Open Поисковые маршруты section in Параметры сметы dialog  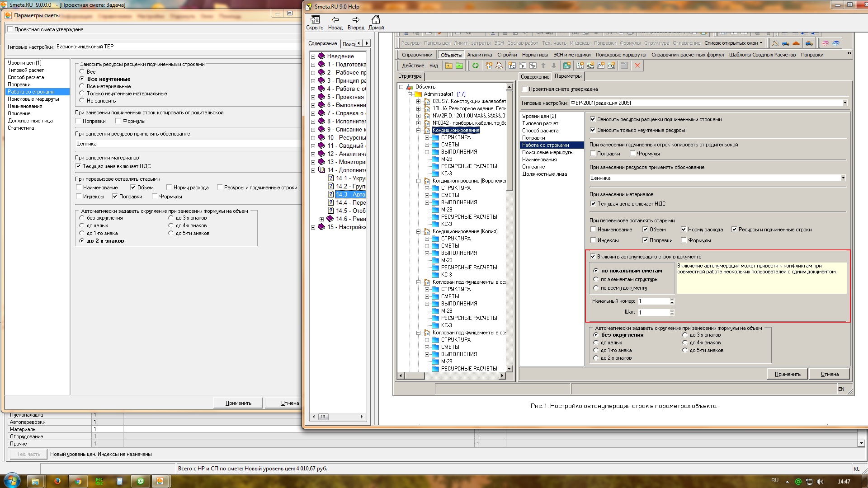[x=33, y=99]
